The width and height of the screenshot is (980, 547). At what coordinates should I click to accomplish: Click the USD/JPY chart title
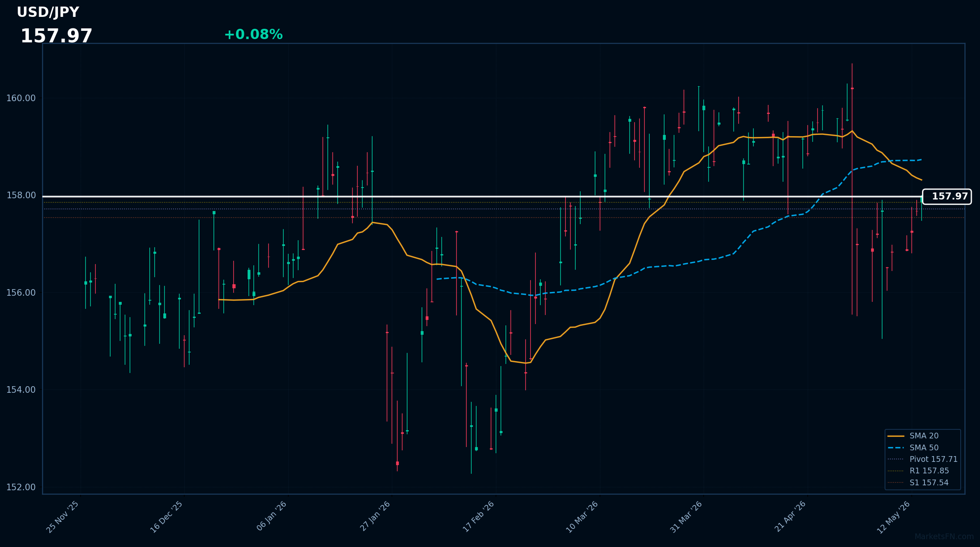pyautogui.click(x=48, y=12)
